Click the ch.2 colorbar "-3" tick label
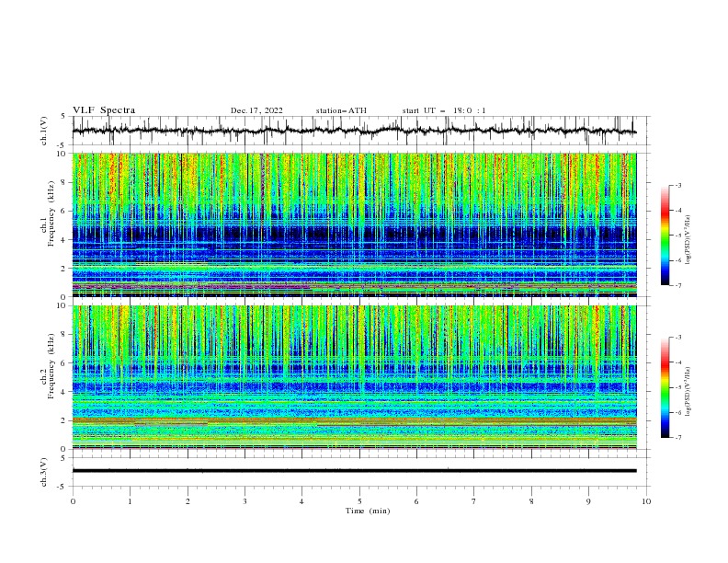The width and height of the screenshot is (728, 563). (678, 338)
